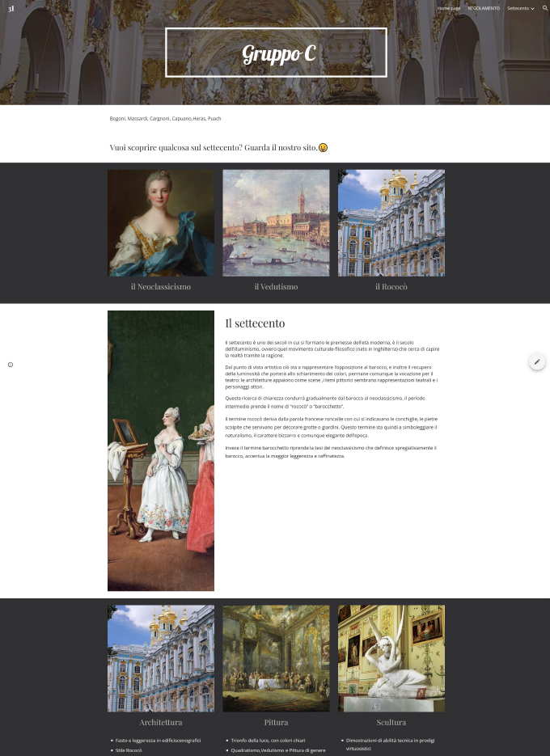
Task: Click the pencil edit page button
Action: point(537,361)
